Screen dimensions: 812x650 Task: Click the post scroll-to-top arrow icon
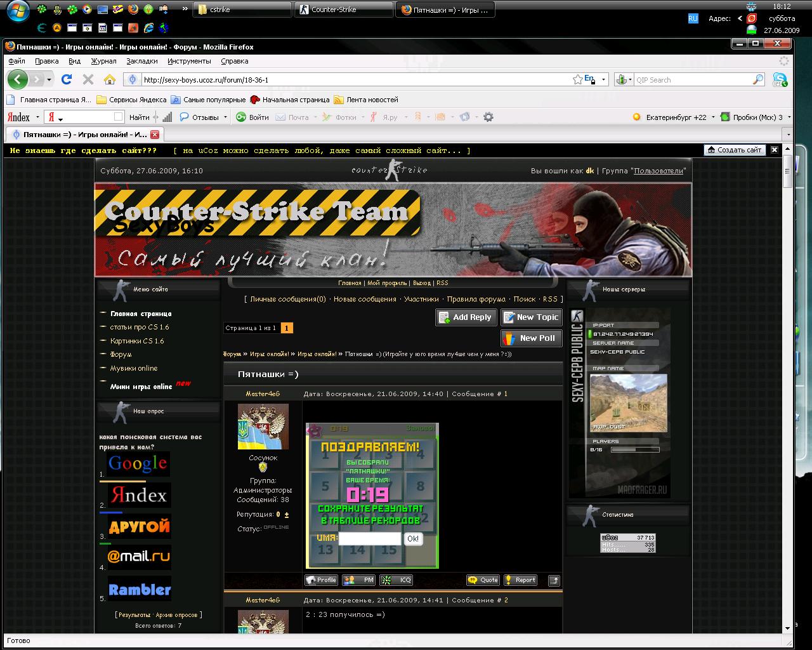click(554, 580)
